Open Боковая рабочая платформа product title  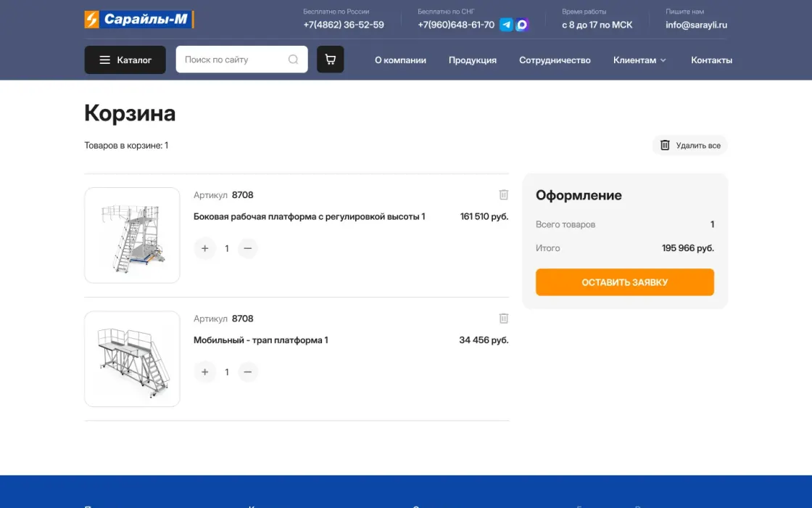point(309,217)
